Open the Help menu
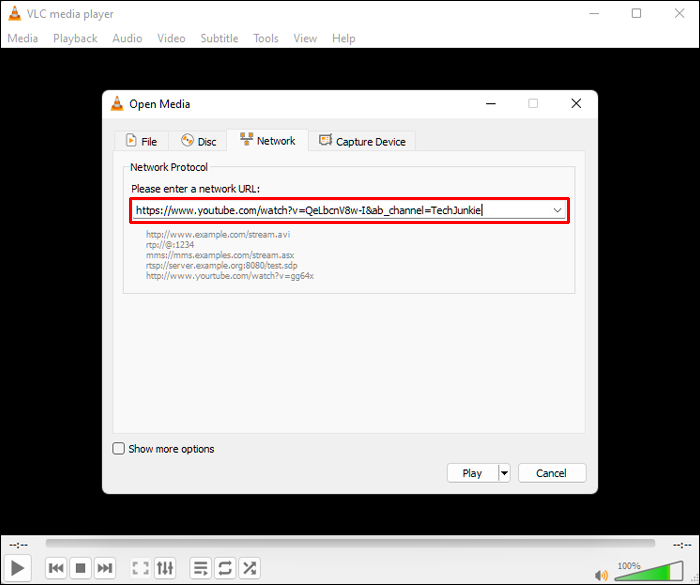Viewport: 700px width, 585px height. (x=344, y=38)
